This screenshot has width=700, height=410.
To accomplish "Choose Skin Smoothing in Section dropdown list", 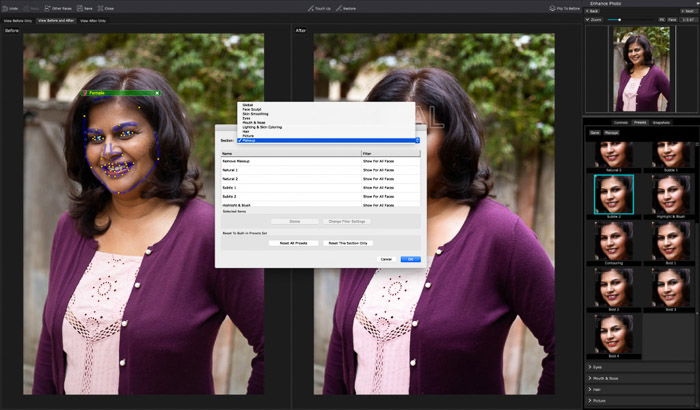I will coord(254,113).
